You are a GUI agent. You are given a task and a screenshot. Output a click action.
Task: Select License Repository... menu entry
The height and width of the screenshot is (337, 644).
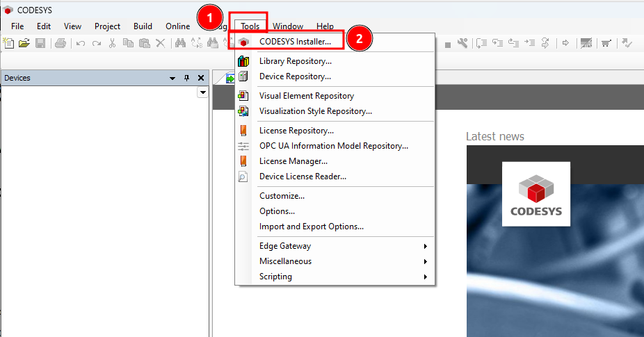click(x=335, y=131)
